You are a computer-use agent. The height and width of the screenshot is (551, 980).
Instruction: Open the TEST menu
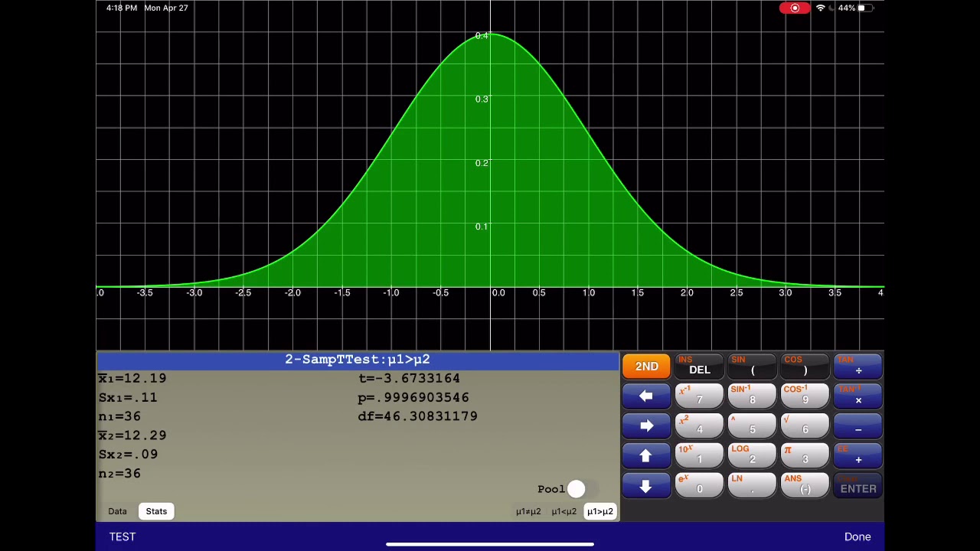[122, 536]
